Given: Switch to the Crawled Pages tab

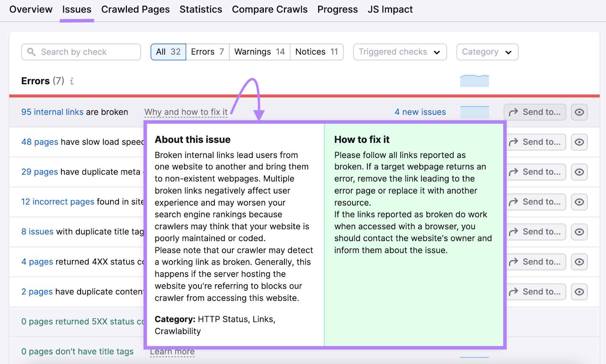Looking at the screenshot, I should coord(135,9).
